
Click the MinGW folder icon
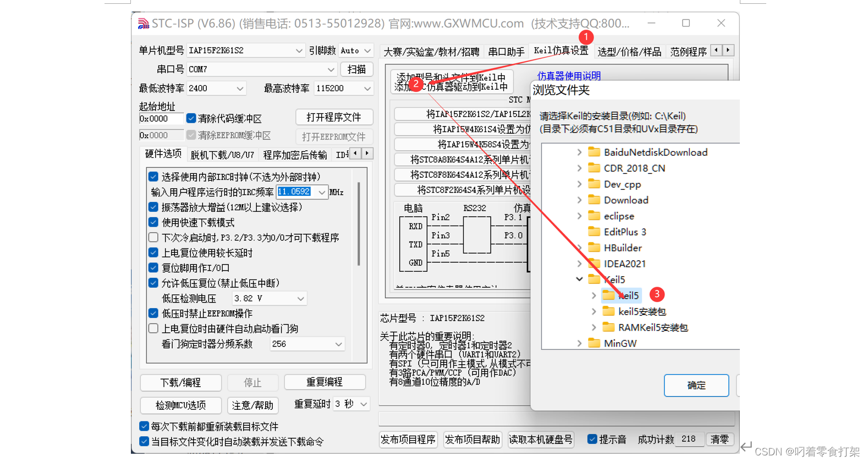point(594,343)
